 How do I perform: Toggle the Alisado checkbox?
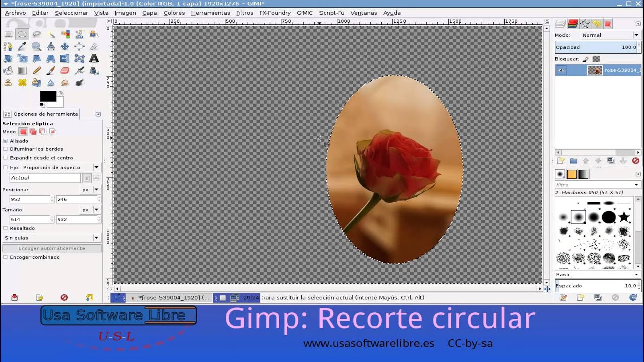pos(6,141)
